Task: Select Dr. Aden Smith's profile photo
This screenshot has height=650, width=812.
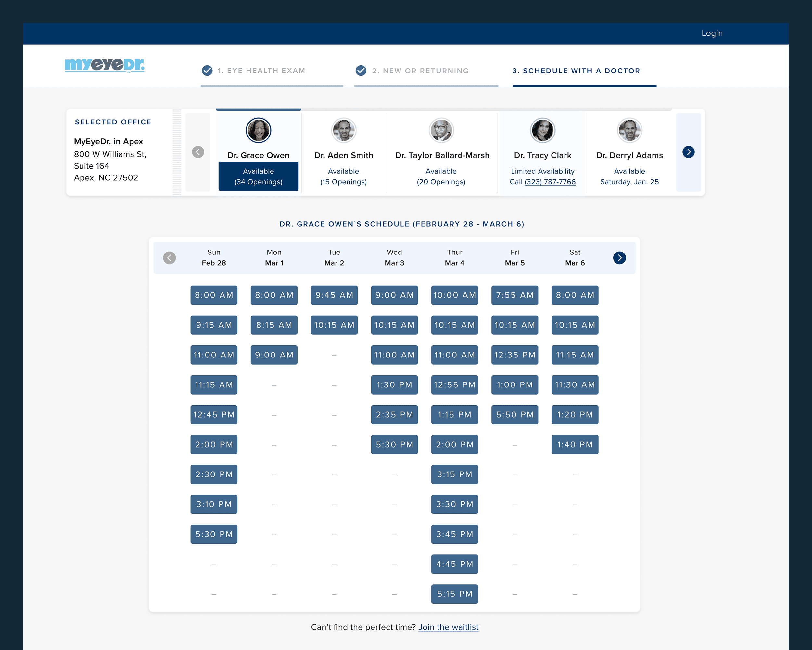Action: pos(344,130)
